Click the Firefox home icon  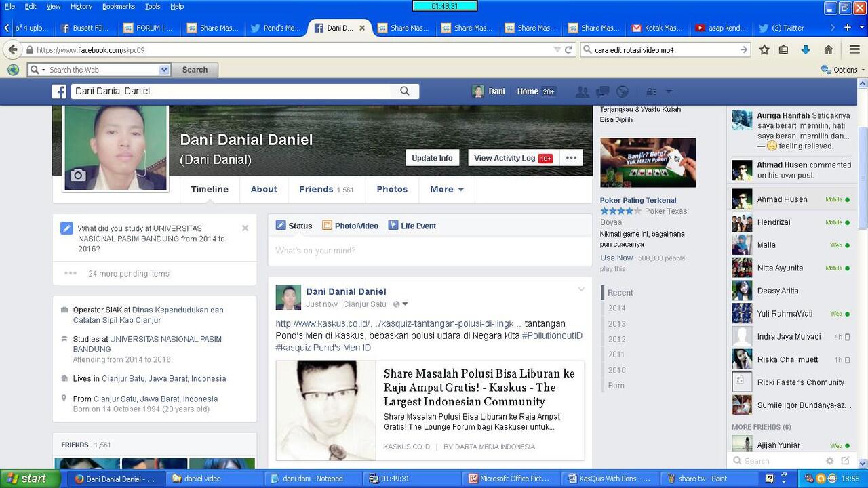coord(828,49)
